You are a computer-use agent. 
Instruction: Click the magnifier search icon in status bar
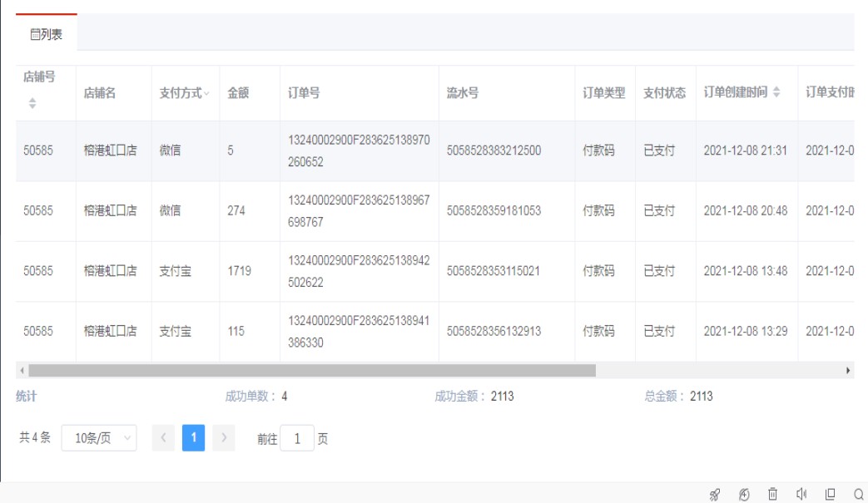858,495
